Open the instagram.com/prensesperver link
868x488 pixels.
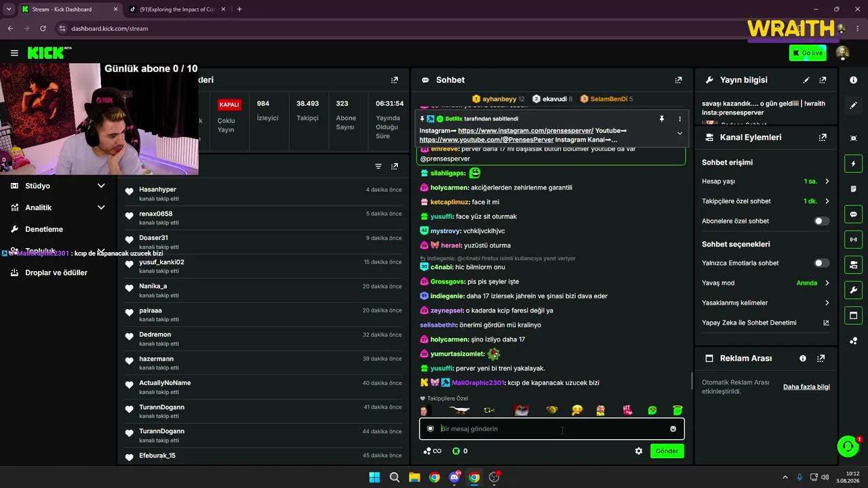[x=526, y=131]
